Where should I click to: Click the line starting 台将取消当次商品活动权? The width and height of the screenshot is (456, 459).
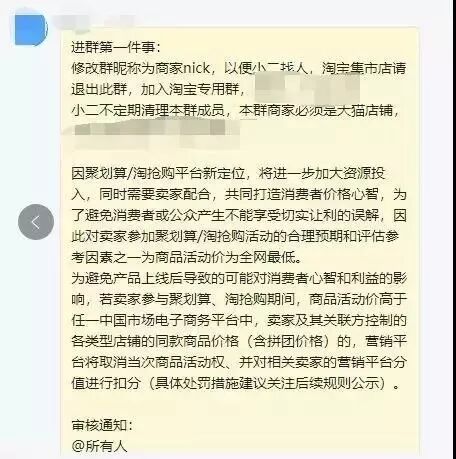click(x=239, y=362)
